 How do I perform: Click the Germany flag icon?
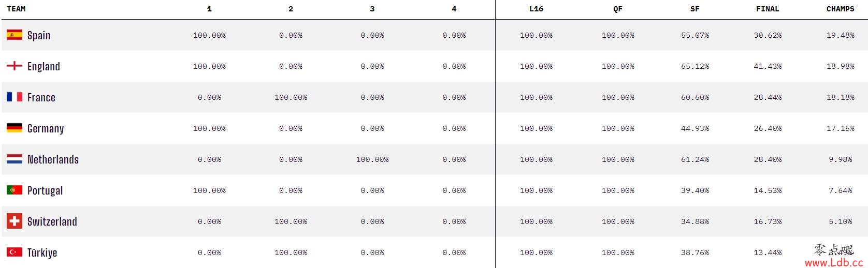point(15,128)
